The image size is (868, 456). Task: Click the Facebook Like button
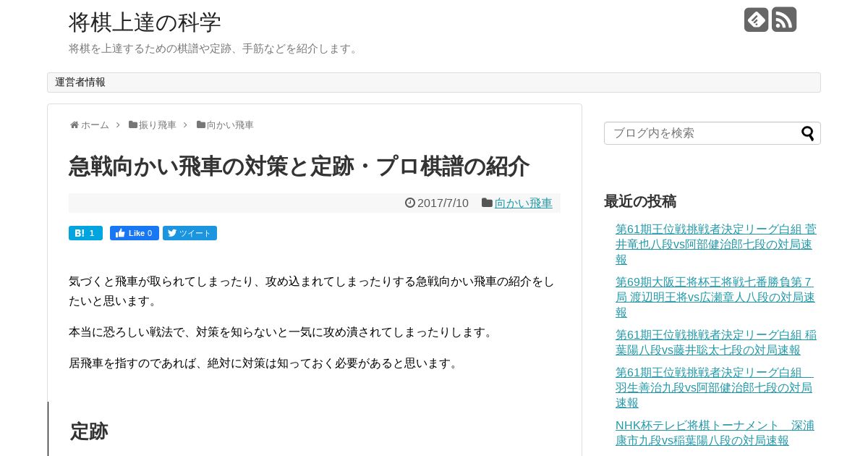135,233
